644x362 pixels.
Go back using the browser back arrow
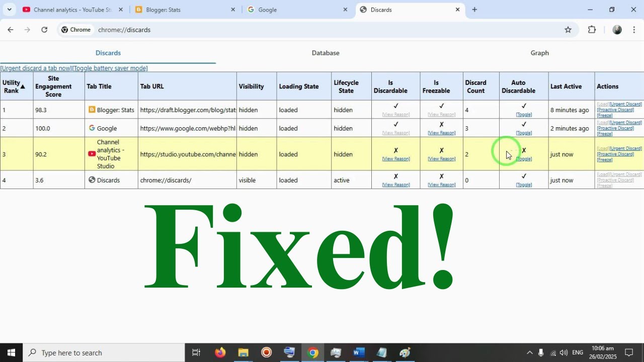tap(10, 30)
